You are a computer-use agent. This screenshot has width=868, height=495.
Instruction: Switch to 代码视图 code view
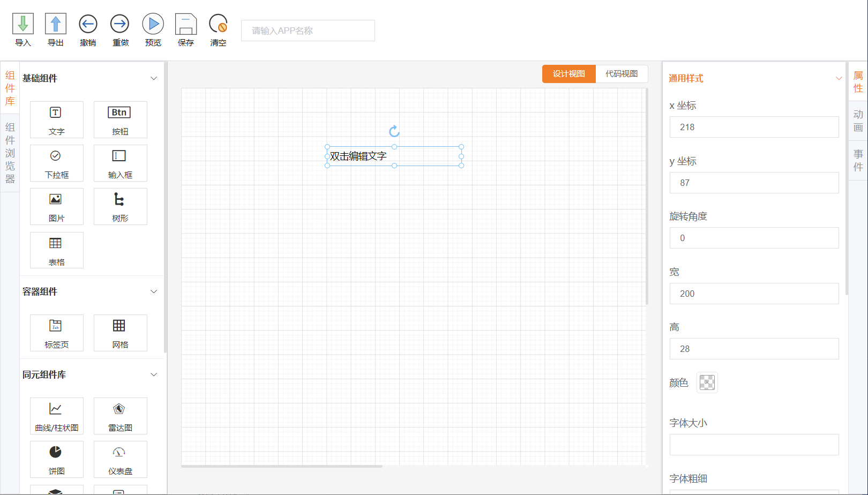pos(622,74)
